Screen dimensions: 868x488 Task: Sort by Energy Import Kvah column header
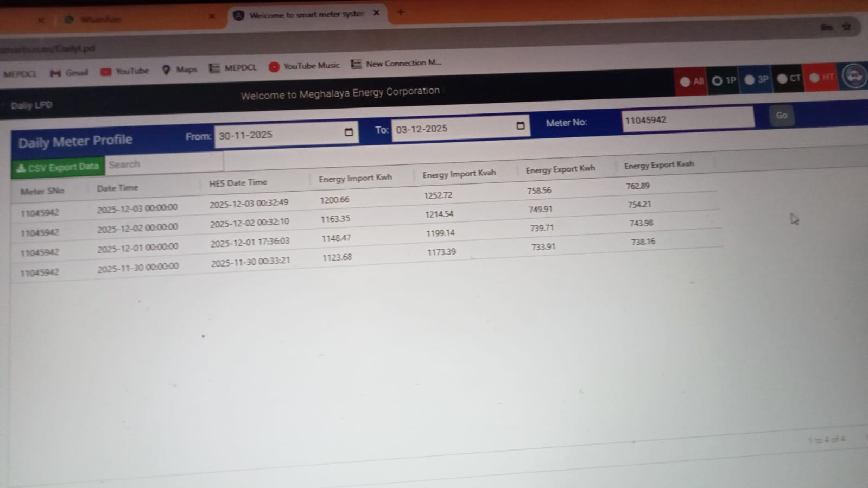point(459,174)
